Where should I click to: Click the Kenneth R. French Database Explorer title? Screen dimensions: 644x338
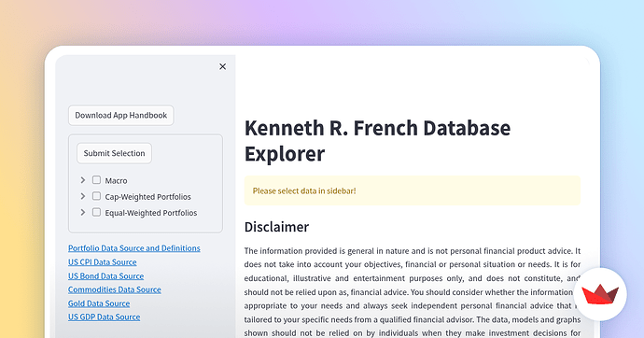377,140
